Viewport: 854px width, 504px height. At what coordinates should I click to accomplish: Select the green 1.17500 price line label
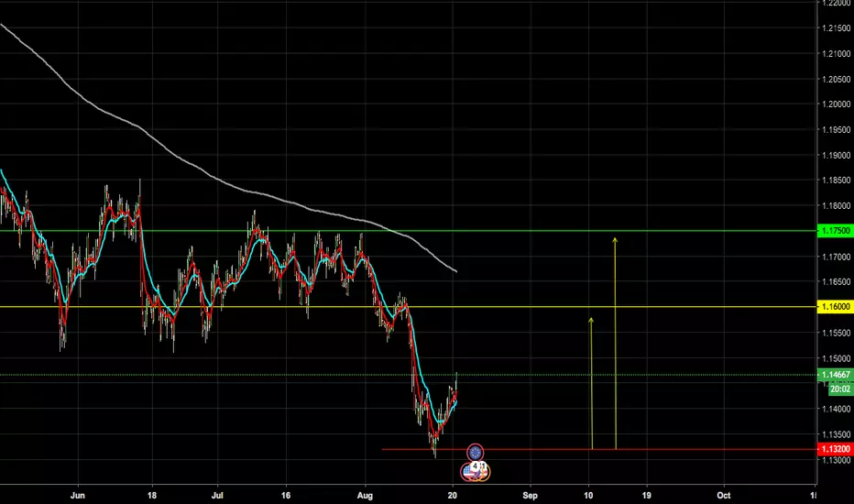(x=836, y=231)
